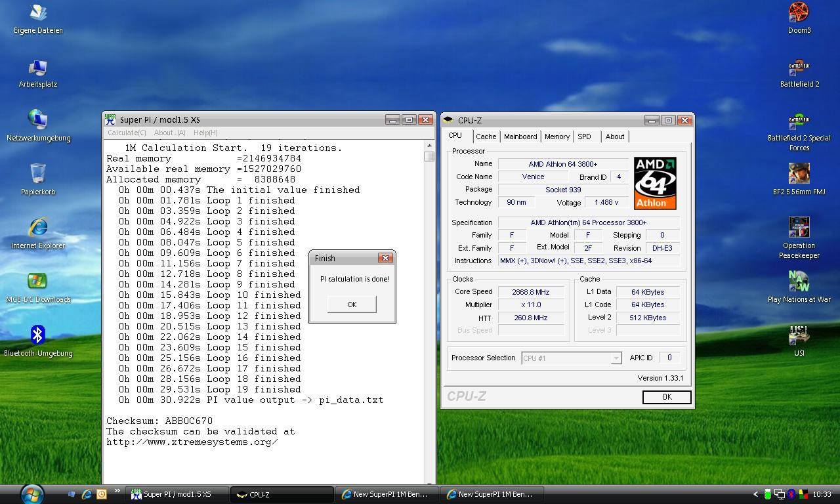Screen dimensions: 840x504
Task: Click the Code Name field Venice
Action: point(533,177)
